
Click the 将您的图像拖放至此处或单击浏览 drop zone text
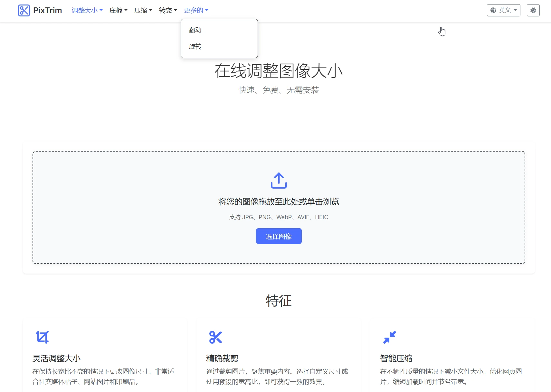tap(279, 202)
